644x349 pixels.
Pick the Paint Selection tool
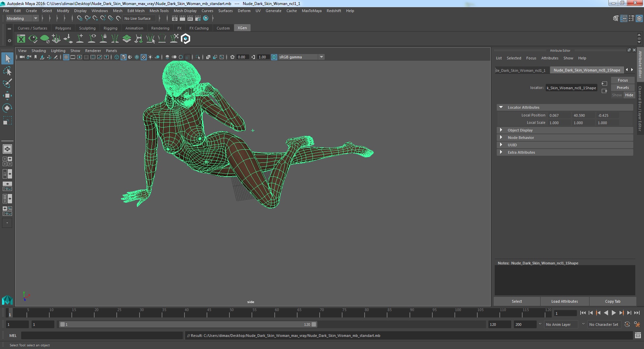[7, 83]
